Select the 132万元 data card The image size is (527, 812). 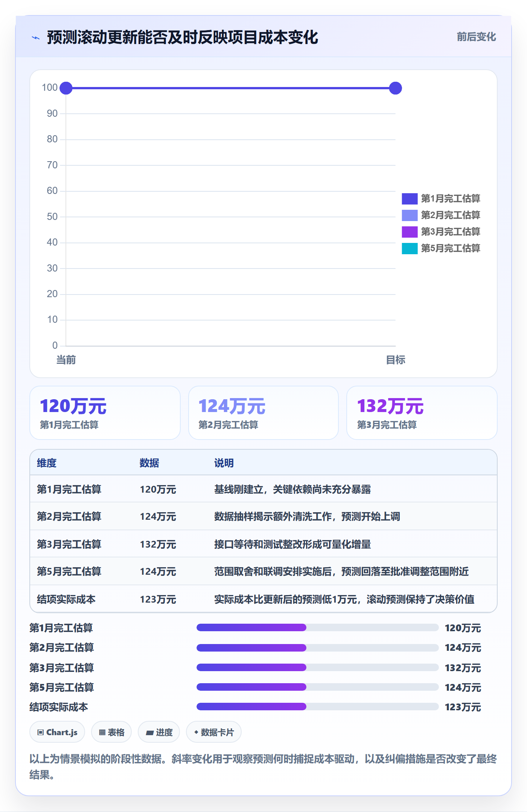pyautogui.click(x=422, y=413)
